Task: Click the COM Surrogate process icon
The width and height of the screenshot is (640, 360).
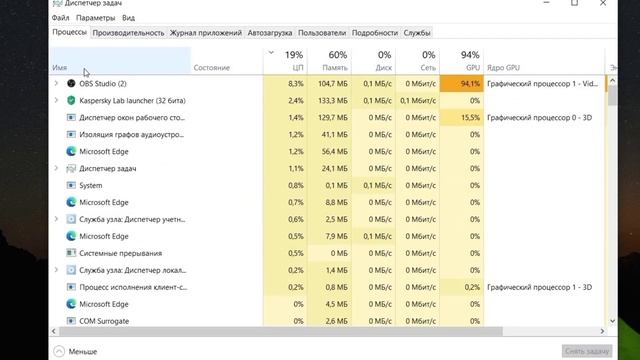Action: pos(71,321)
